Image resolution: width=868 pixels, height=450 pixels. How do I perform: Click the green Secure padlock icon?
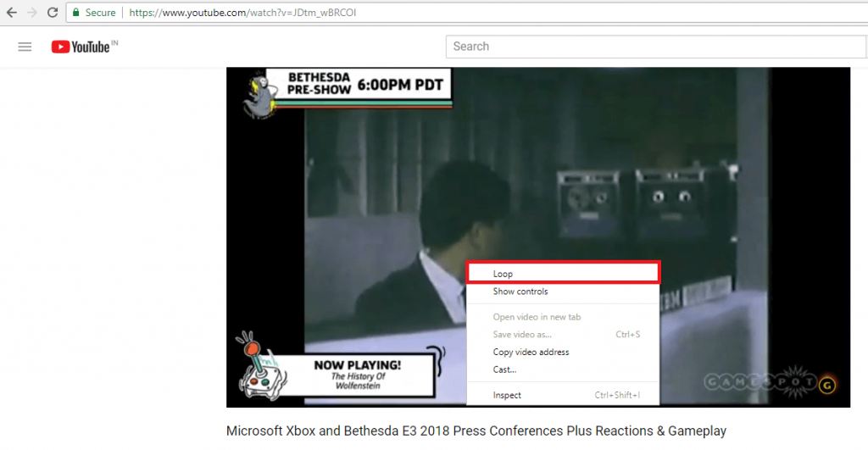(x=75, y=12)
